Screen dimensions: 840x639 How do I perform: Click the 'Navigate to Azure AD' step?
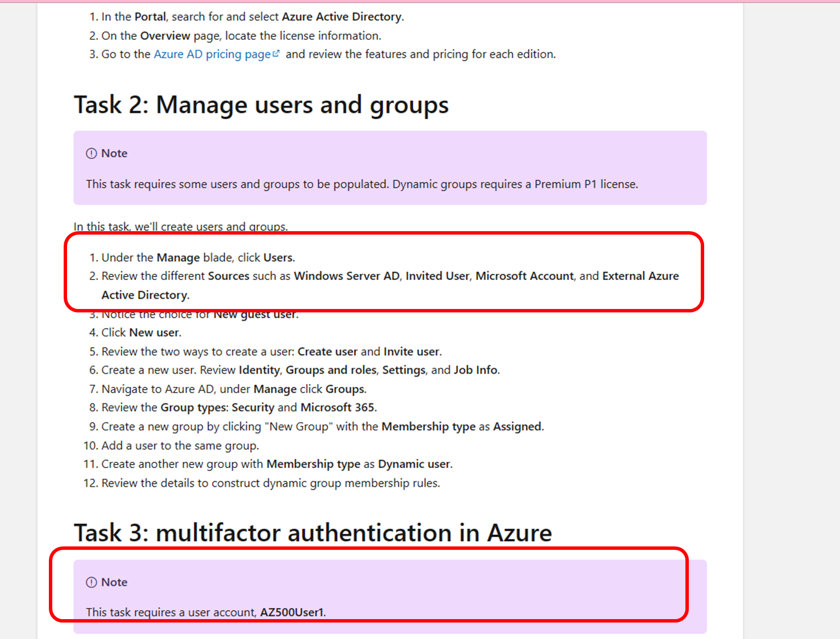(x=234, y=389)
